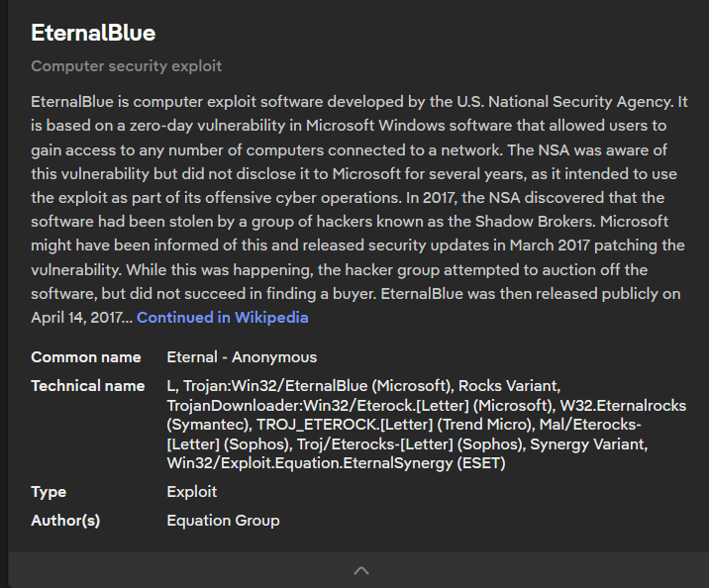Click the 'Eternal - Anonymous' value
Screen dimensions: 709x588
[x=242, y=357]
